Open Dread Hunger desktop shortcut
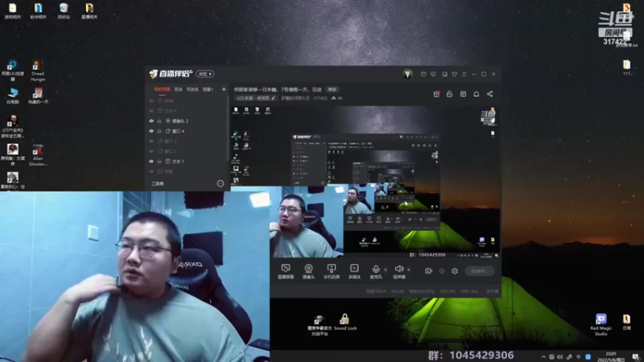The image size is (644, 362). pyautogui.click(x=38, y=71)
